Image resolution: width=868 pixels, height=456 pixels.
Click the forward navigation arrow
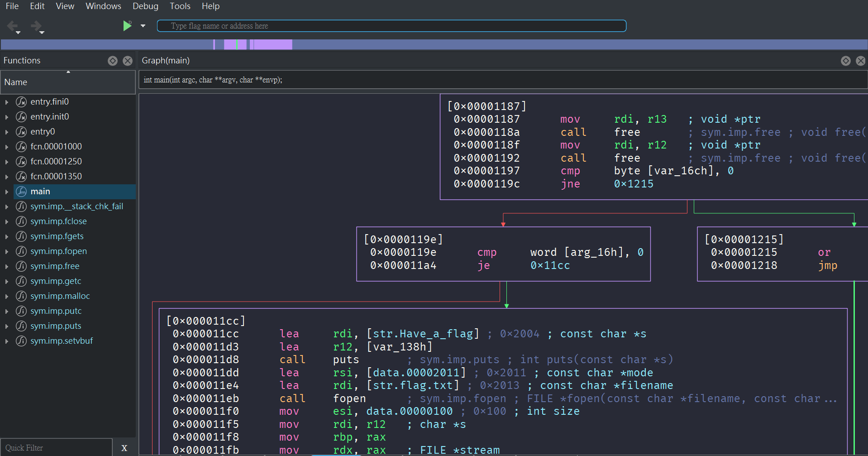click(x=36, y=26)
